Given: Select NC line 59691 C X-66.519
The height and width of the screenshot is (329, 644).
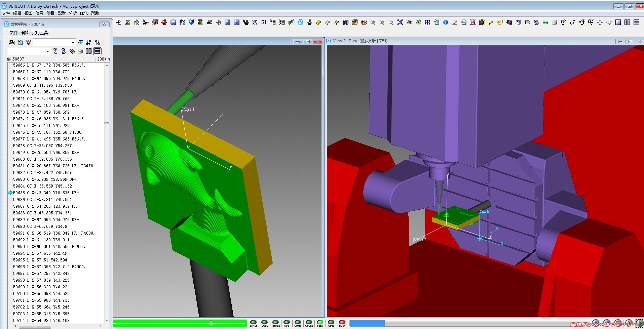Looking at the screenshot, I should [x=54, y=233].
